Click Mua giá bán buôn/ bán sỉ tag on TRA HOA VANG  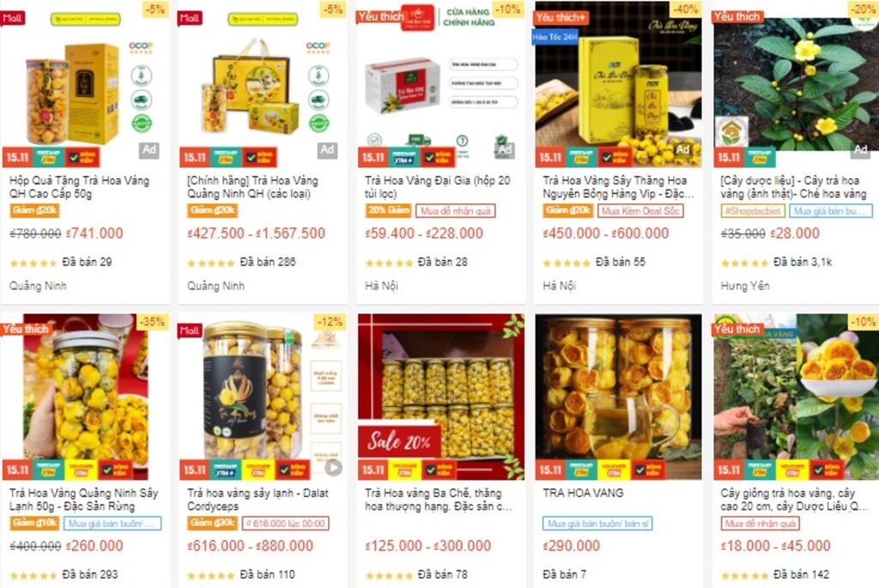[x=597, y=523]
